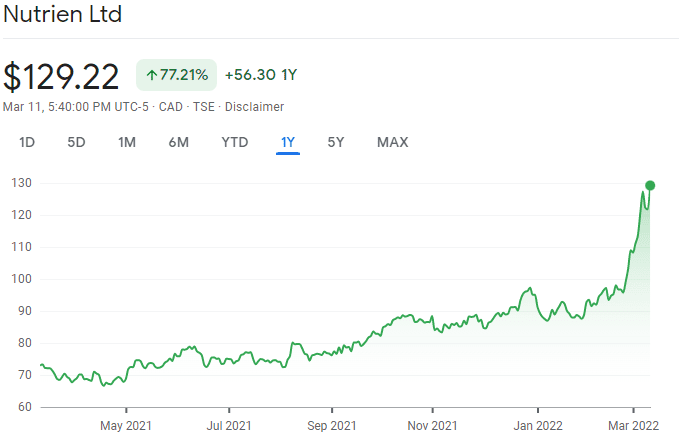The width and height of the screenshot is (679, 442).
Task: Click the active 1Y tab
Action: coord(288,142)
